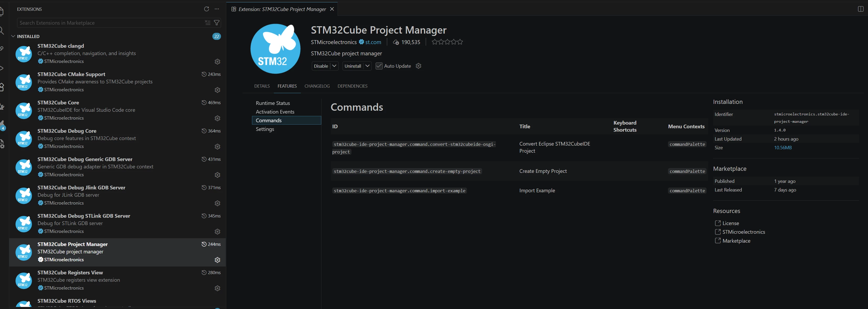
Task: Click the import-example command ID
Action: pos(399,191)
